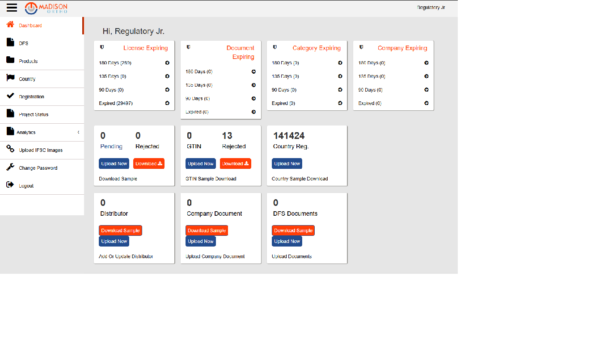This screenshot has width=608, height=364.
Task: Click the hamburger menu icon
Action: click(12, 8)
